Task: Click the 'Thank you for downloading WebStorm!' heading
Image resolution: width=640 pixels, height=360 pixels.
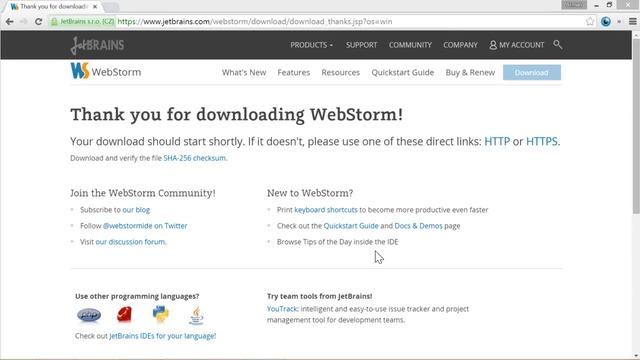Action: pyautogui.click(x=236, y=115)
